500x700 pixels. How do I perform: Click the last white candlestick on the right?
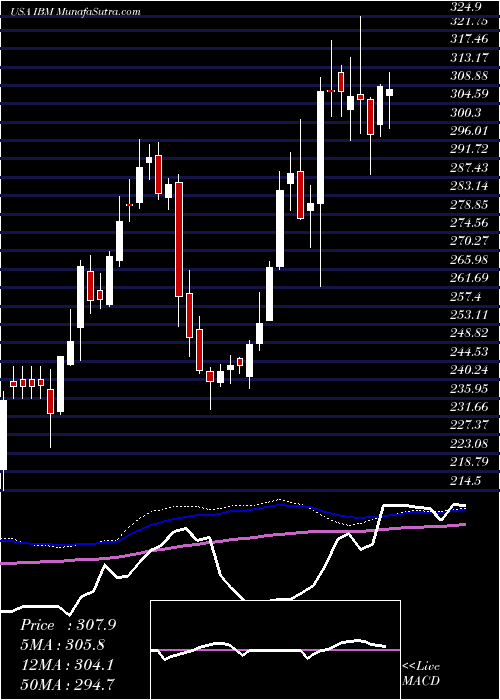coord(389,93)
